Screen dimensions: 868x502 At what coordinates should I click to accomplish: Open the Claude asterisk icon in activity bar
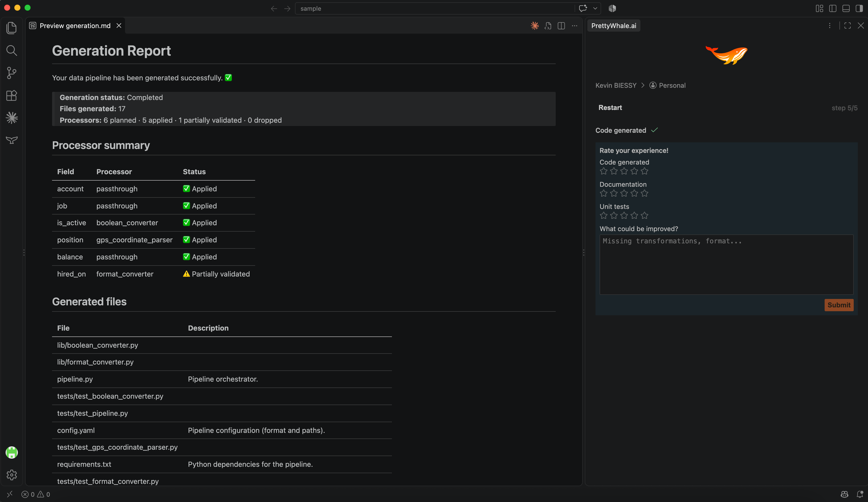(12, 118)
